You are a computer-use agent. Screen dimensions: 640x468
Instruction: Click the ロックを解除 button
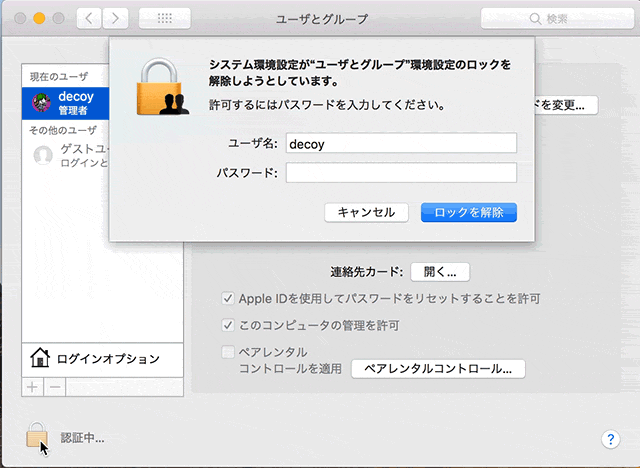point(469,213)
